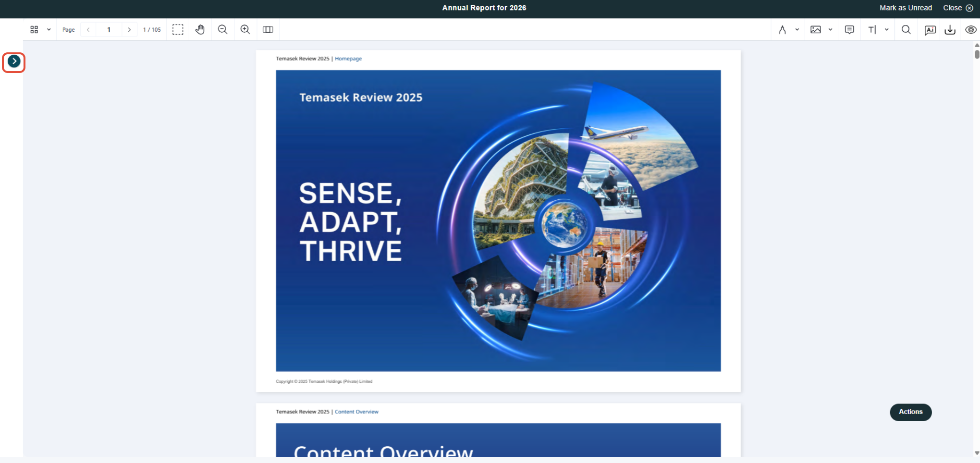
Task: Activate the hand pan tool
Action: coord(200,30)
